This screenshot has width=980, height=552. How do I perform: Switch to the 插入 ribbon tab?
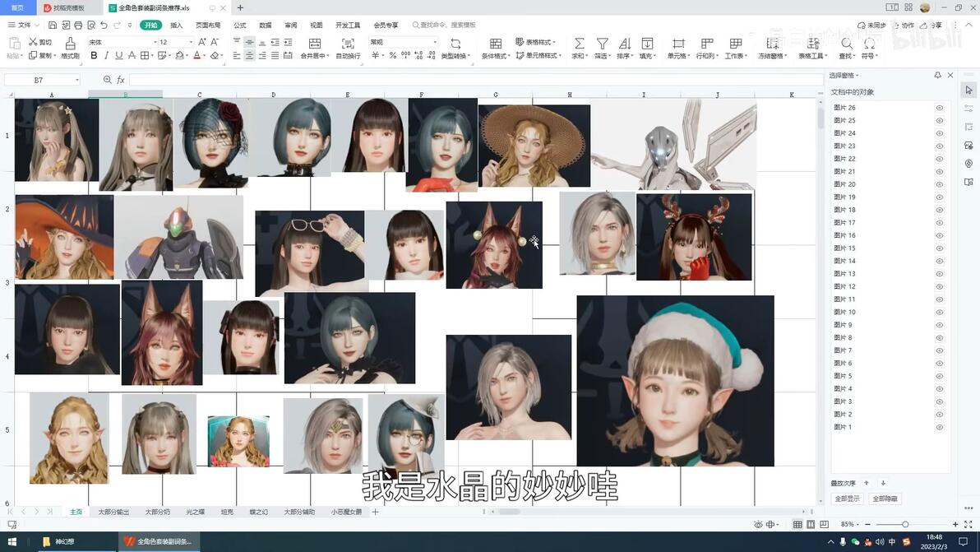[x=176, y=26]
